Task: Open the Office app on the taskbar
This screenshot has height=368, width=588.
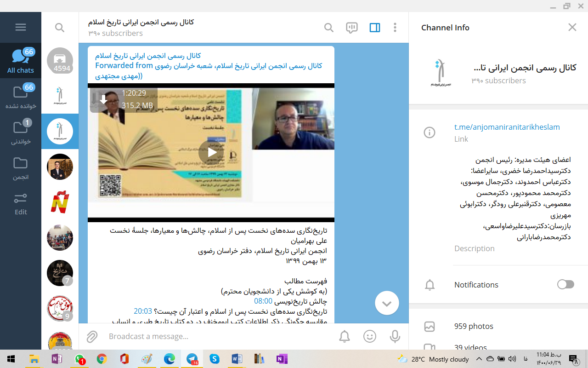Action: coord(124,359)
